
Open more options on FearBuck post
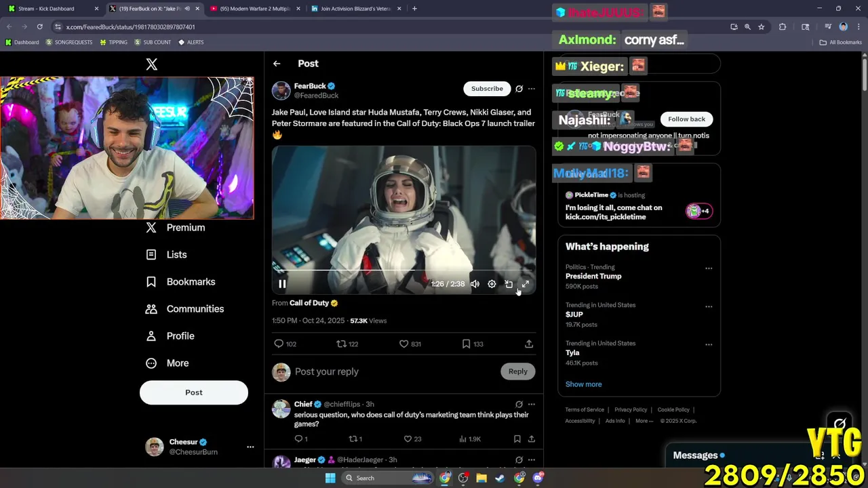click(x=532, y=89)
